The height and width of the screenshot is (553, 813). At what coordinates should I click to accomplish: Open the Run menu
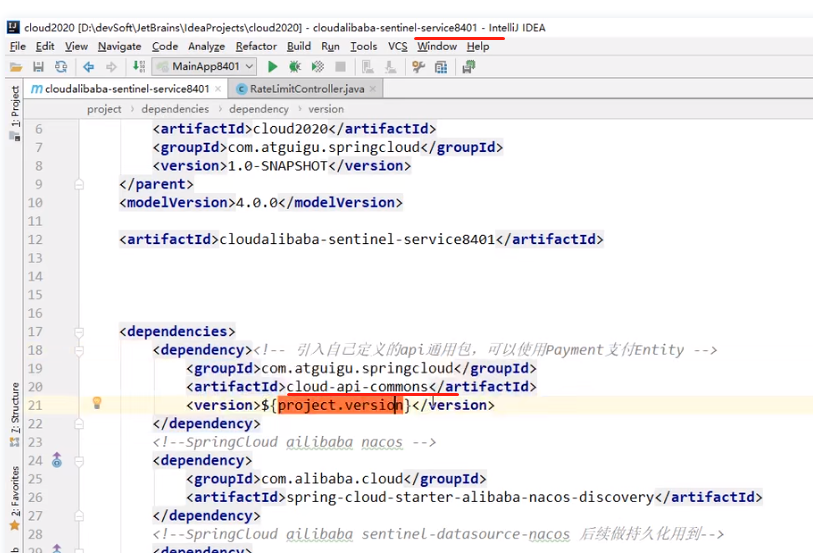[330, 46]
